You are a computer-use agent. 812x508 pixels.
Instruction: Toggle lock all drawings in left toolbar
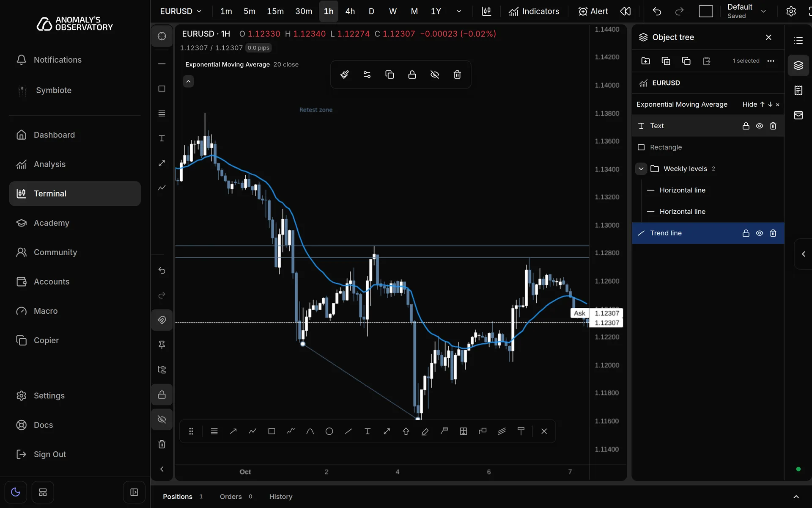click(x=162, y=395)
